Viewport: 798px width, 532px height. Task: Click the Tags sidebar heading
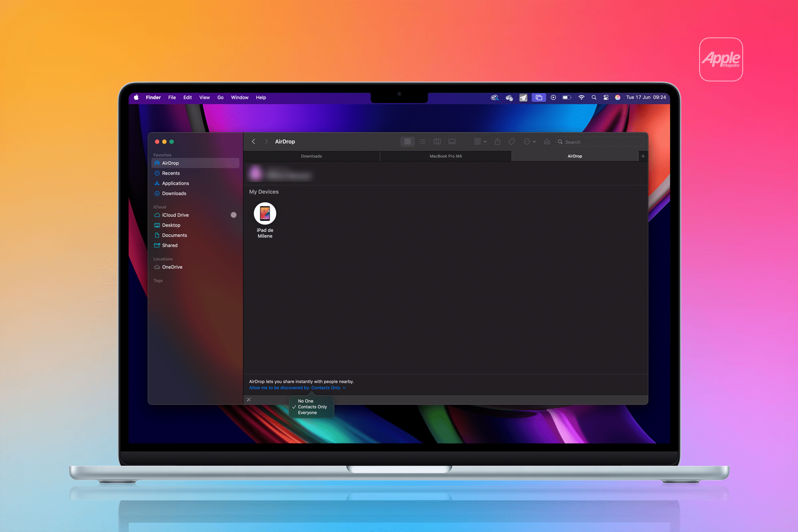(x=158, y=281)
